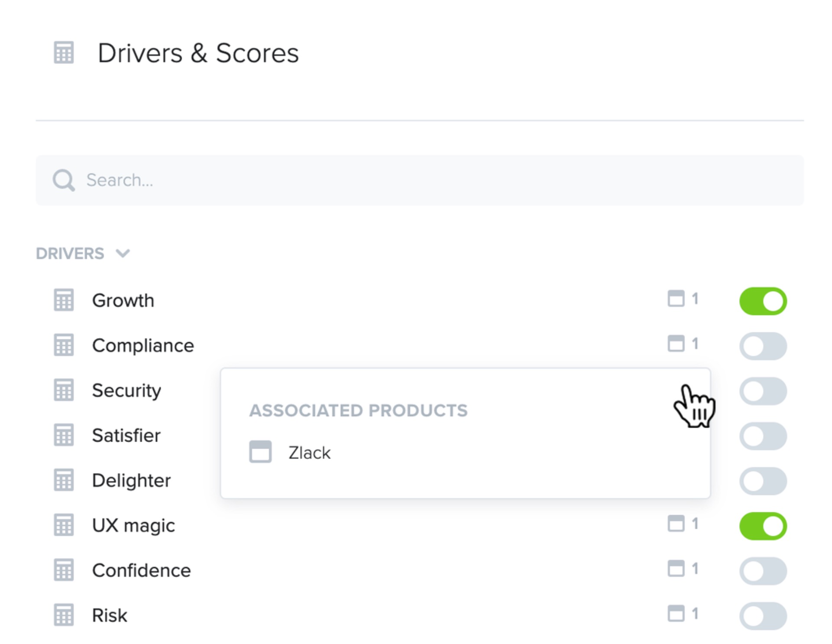This screenshot has width=832, height=644.
Task: Enable the Satisfier driver toggle
Action: point(763,436)
